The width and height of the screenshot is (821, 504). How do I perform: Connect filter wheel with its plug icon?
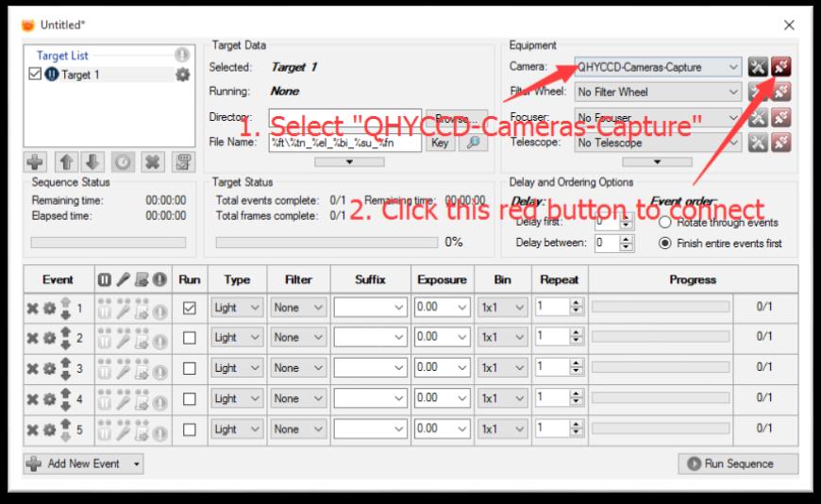(780, 92)
